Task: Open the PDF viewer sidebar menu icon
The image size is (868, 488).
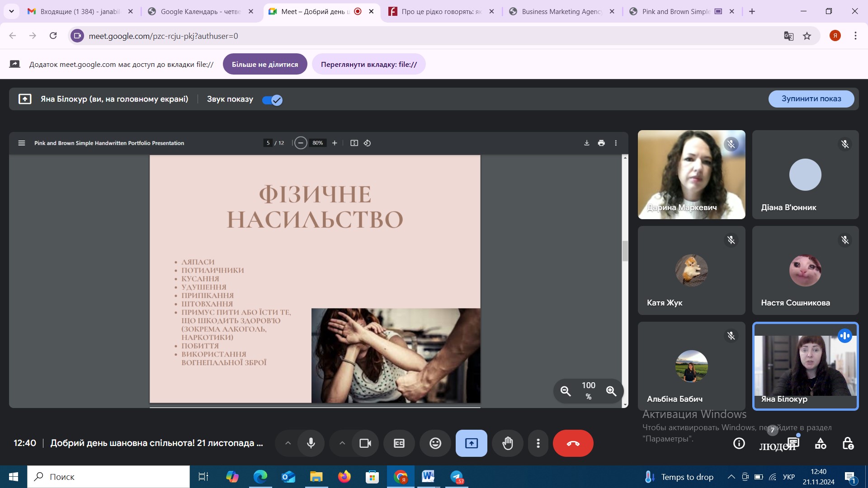Action: 21,143
